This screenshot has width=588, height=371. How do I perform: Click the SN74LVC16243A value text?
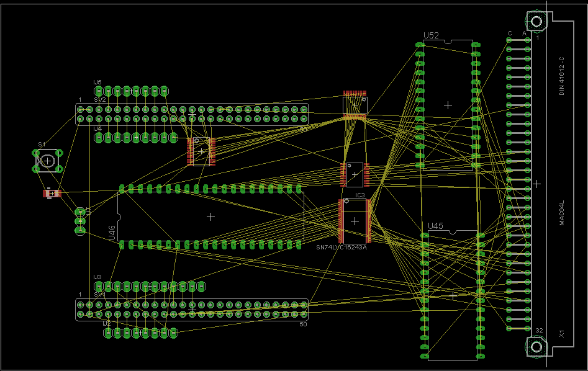pyautogui.click(x=341, y=248)
